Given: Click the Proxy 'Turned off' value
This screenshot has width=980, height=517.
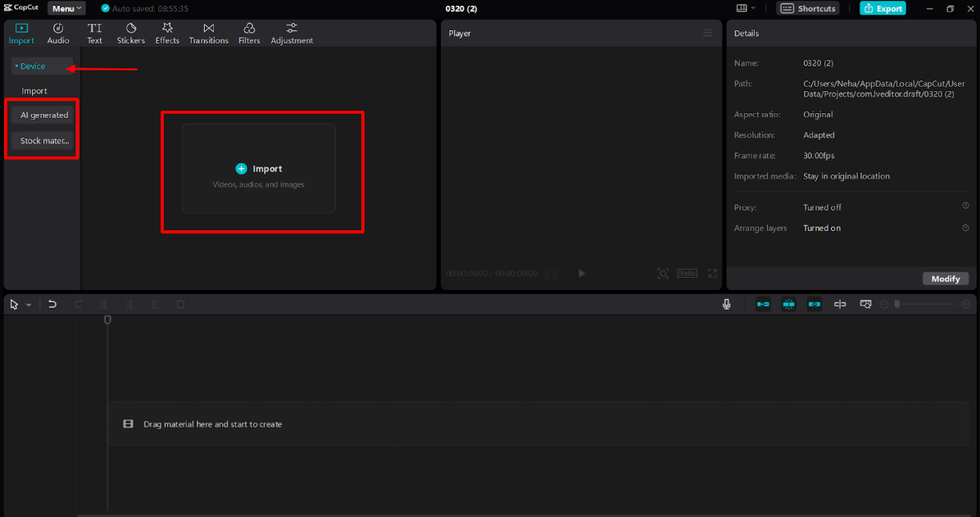Looking at the screenshot, I should pos(822,207).
